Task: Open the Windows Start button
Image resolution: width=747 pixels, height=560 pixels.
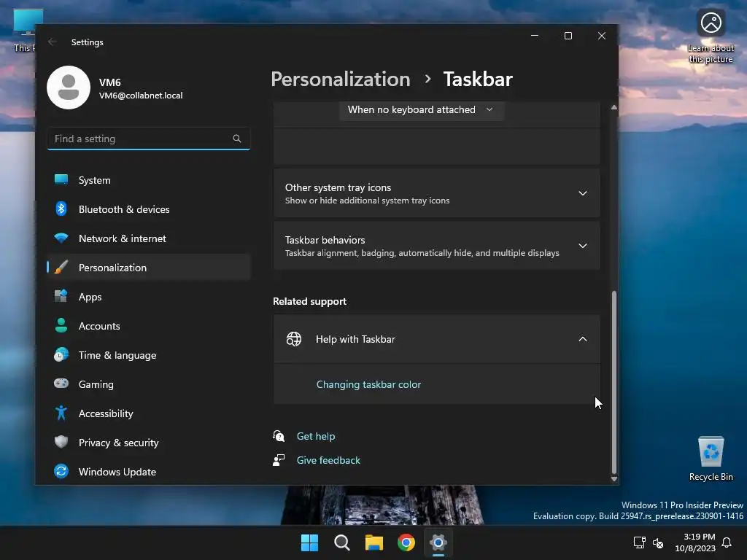Action: tap(309, 542)
